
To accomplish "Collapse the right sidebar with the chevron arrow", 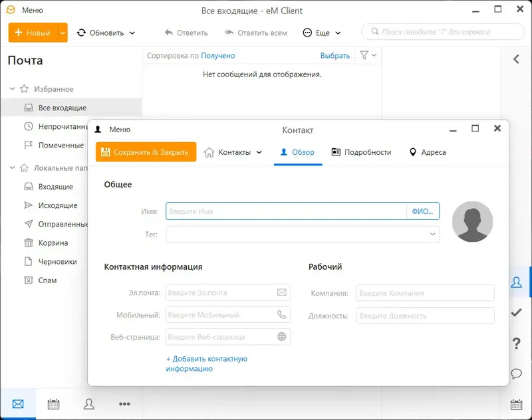I will pyautogui.click(x=517, y=58).
